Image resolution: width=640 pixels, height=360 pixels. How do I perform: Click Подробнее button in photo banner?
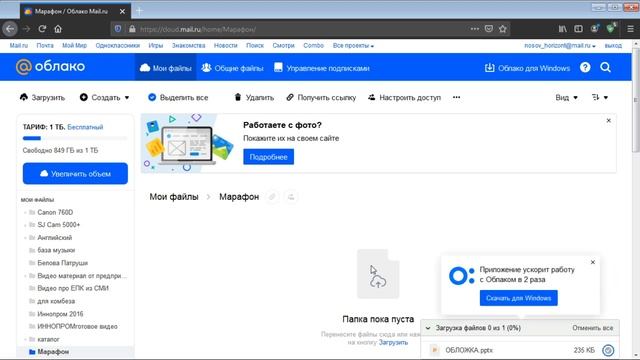tap(269, 157)
